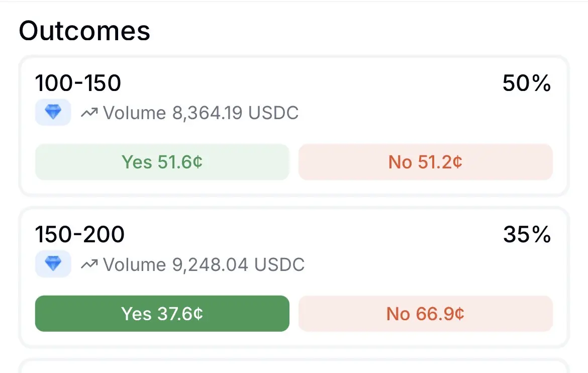Deselect the highlighted Yes 37.6¢ option
Viewport: 588px width, 373px height.
[162, 314]
